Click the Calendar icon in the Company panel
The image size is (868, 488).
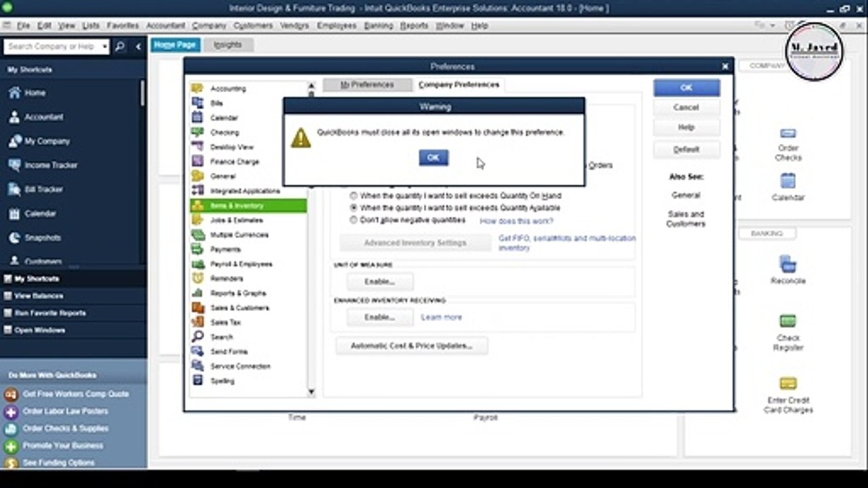click(788, 180)
